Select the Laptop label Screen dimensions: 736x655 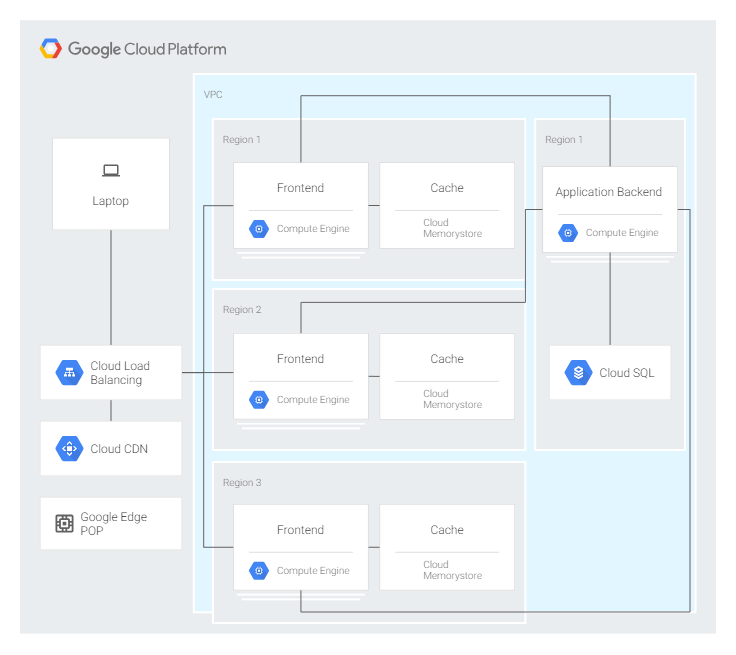[x=111, y=201]
